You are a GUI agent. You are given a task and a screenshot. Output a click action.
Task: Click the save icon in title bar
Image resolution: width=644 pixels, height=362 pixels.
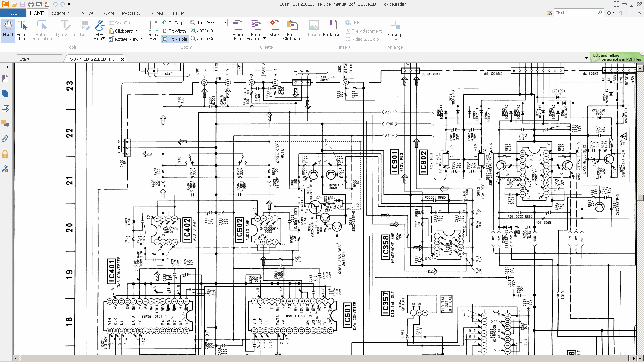(22, 4)
